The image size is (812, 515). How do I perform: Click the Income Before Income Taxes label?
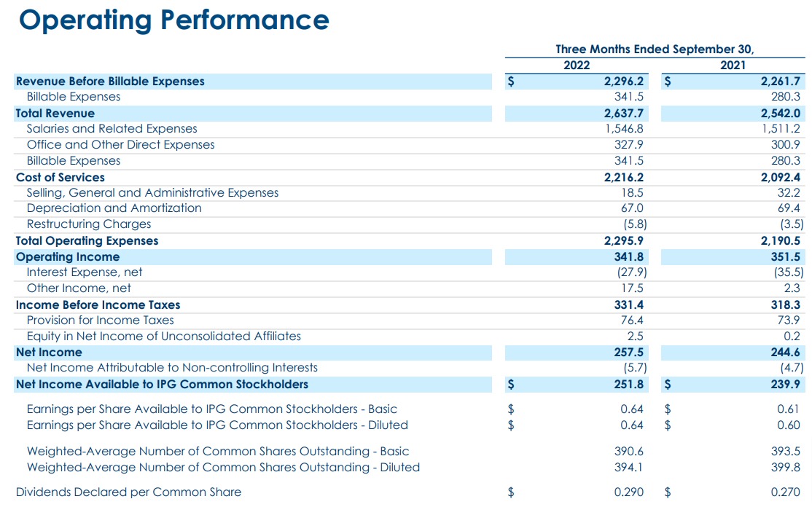click(98, 305)
